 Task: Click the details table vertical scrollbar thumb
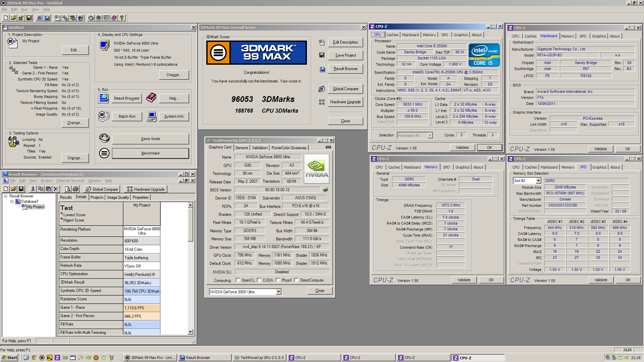tap(190, 224)
